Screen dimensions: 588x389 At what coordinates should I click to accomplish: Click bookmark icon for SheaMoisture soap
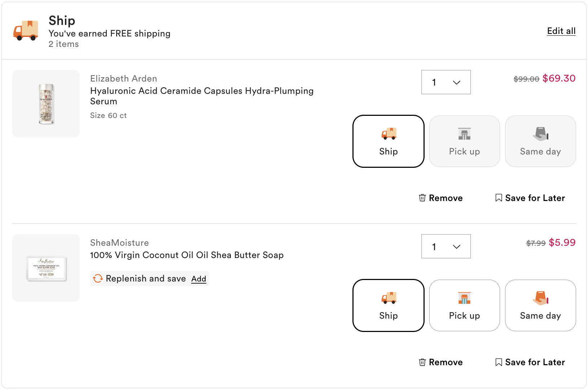pos(499,362)
